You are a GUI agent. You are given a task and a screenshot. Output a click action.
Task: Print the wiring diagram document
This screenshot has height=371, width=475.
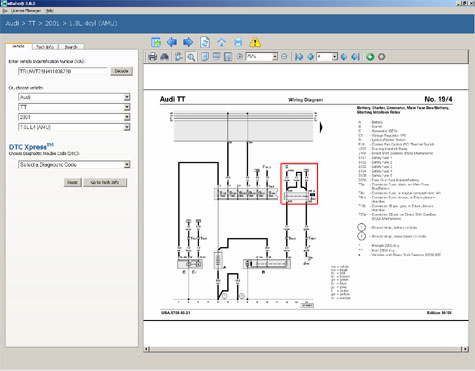pos(152,57)
